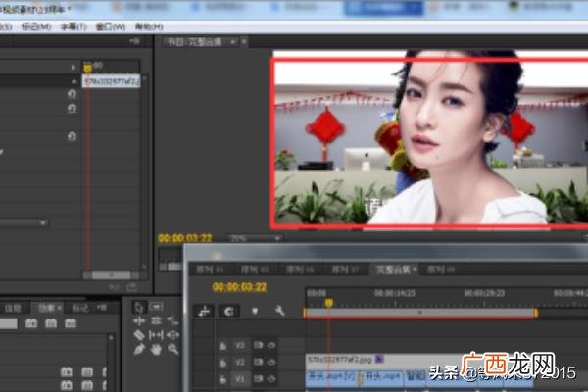Select the Rolling Edit tool
The image size is (588, 392).
(156, 320)
